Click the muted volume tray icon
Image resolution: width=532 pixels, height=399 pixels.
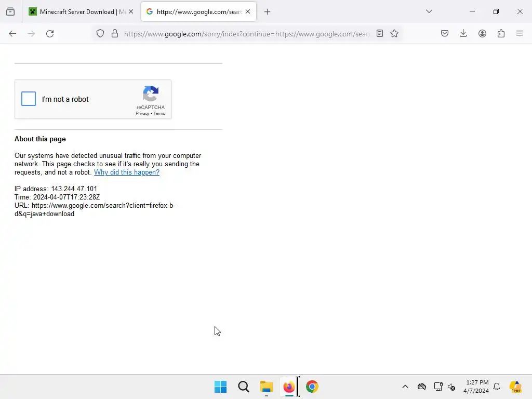click(x=451, y=387)
